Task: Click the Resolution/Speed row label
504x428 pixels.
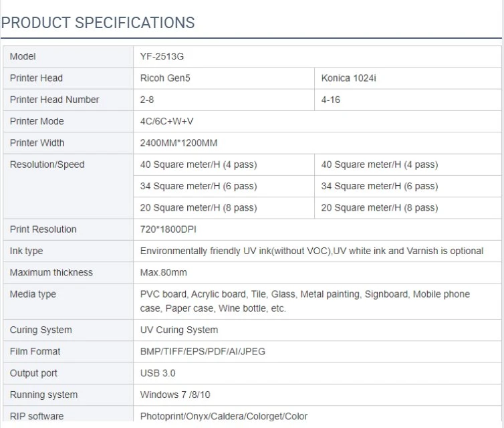Action: (47, 165)
